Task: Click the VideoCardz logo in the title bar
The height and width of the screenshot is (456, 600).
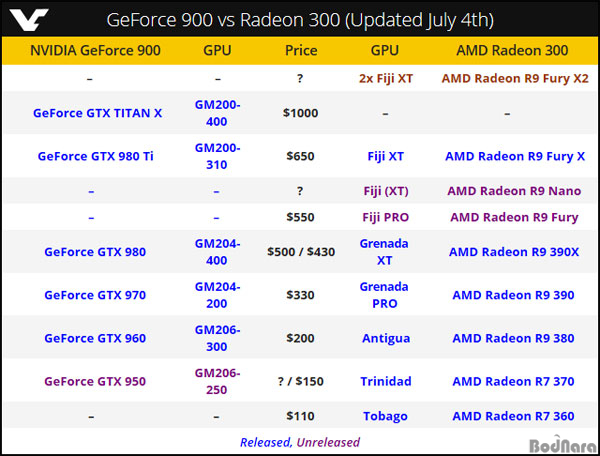Action: coord(31,19)
